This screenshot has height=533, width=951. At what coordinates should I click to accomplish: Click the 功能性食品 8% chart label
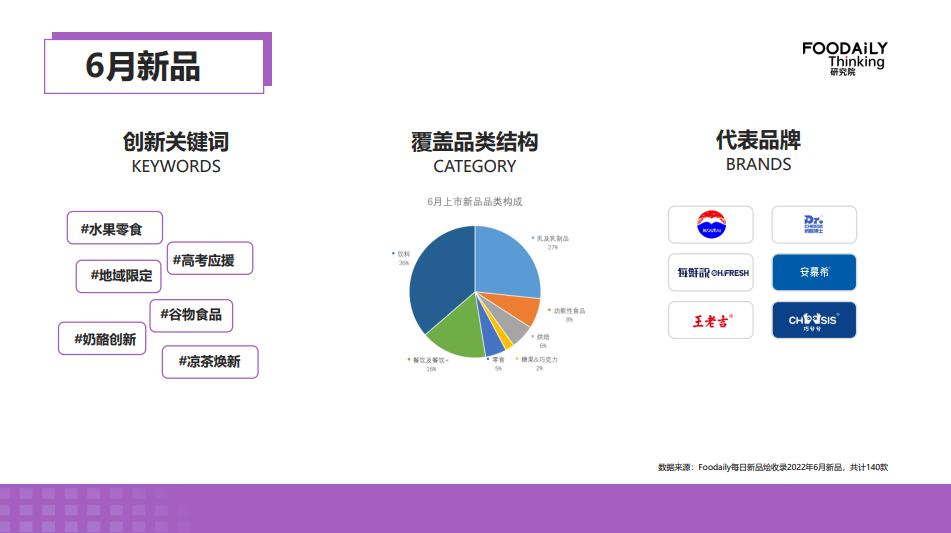[567, 315]
